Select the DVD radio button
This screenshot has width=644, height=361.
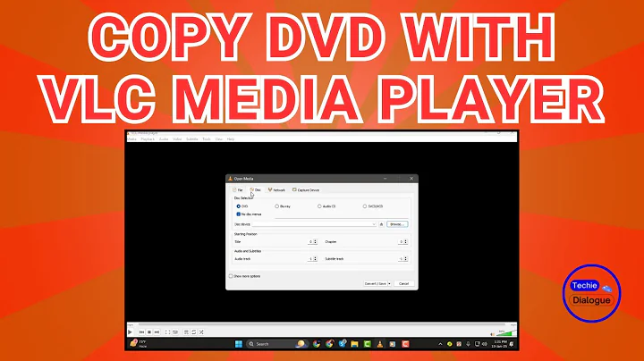click(238, 206)
